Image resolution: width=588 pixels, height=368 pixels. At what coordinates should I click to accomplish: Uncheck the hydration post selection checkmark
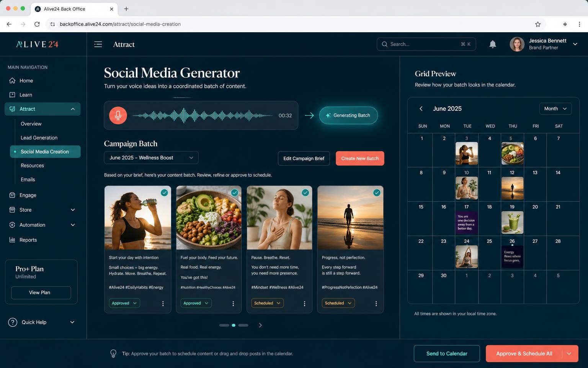pos(164,193)
